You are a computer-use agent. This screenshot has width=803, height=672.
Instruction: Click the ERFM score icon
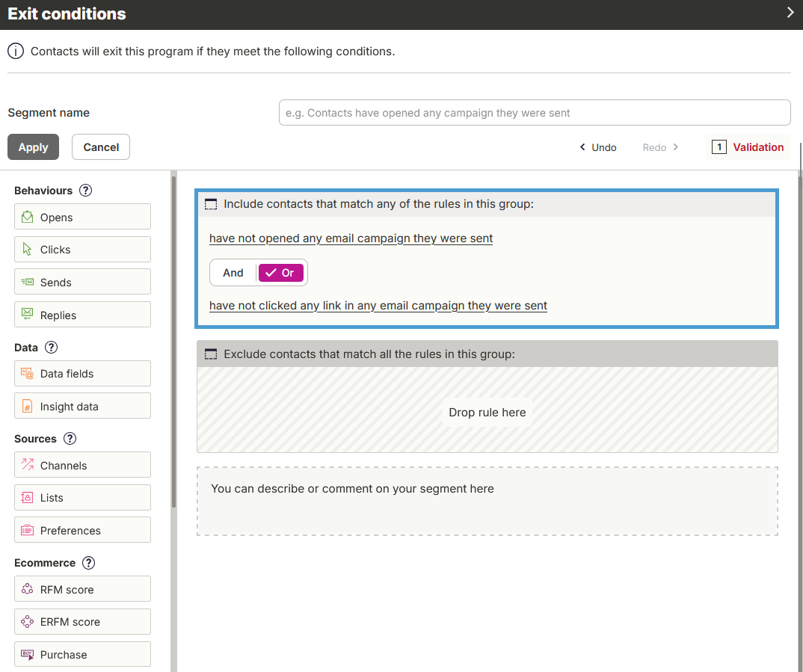point(27,621)
